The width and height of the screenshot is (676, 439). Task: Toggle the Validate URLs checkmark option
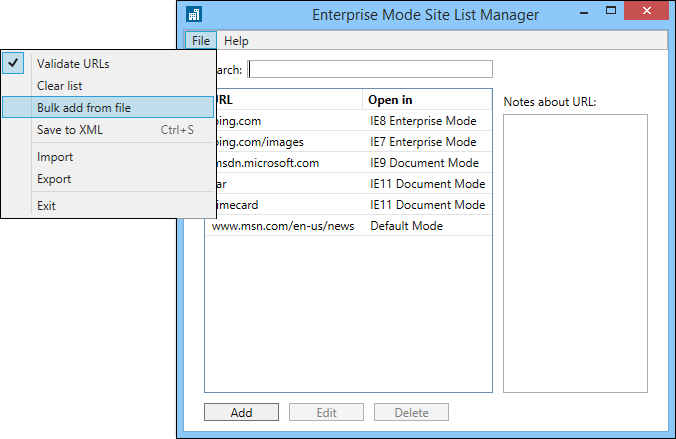point(73,63)
